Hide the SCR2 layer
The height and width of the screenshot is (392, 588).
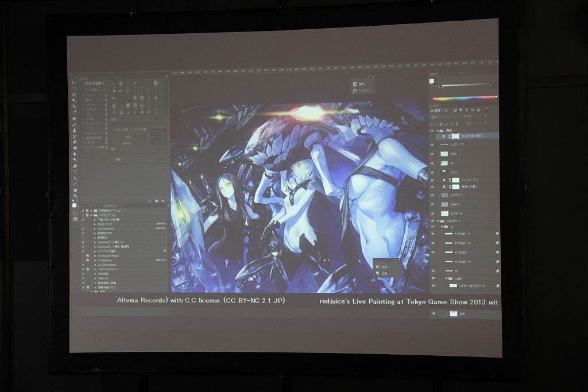432,154
